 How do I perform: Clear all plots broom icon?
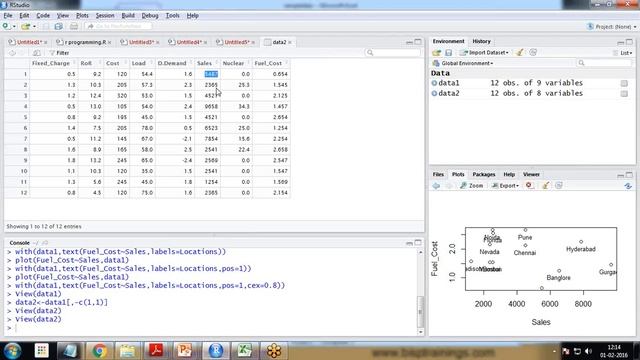point(545,186)
